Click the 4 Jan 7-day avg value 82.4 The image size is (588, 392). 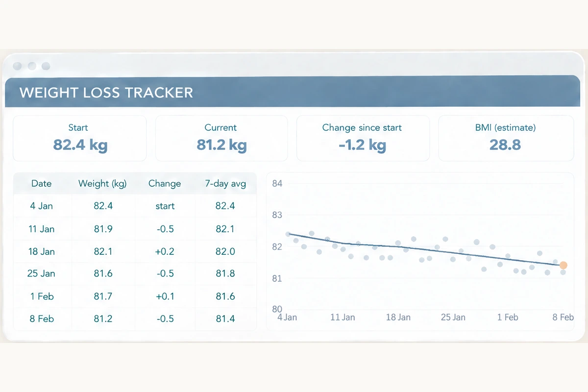[x=225, y=206]
